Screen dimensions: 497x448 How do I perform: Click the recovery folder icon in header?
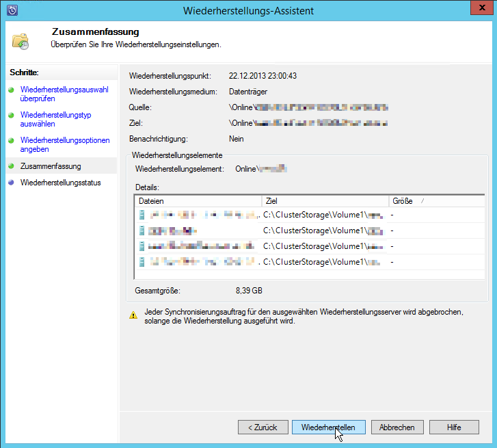pyautogui.click(x=21, y=41)
